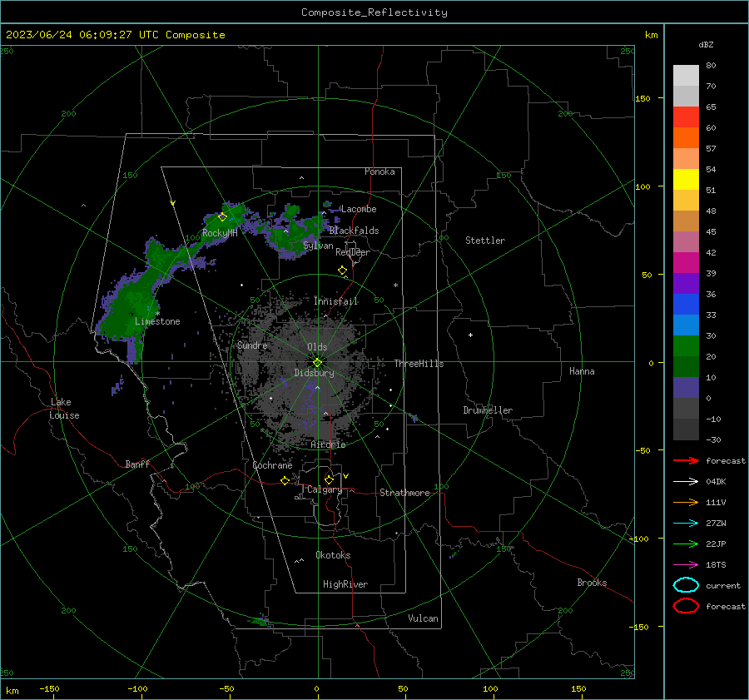
Task: Click the cyan 27ZW arrow icon
Action: pyautogui.click(x=686, y=524)
